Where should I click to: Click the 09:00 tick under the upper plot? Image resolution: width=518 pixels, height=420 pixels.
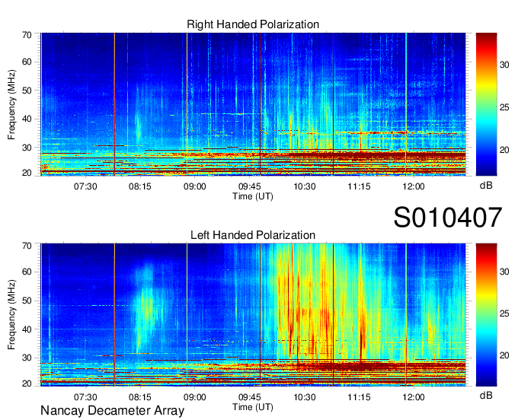point(195,186)
